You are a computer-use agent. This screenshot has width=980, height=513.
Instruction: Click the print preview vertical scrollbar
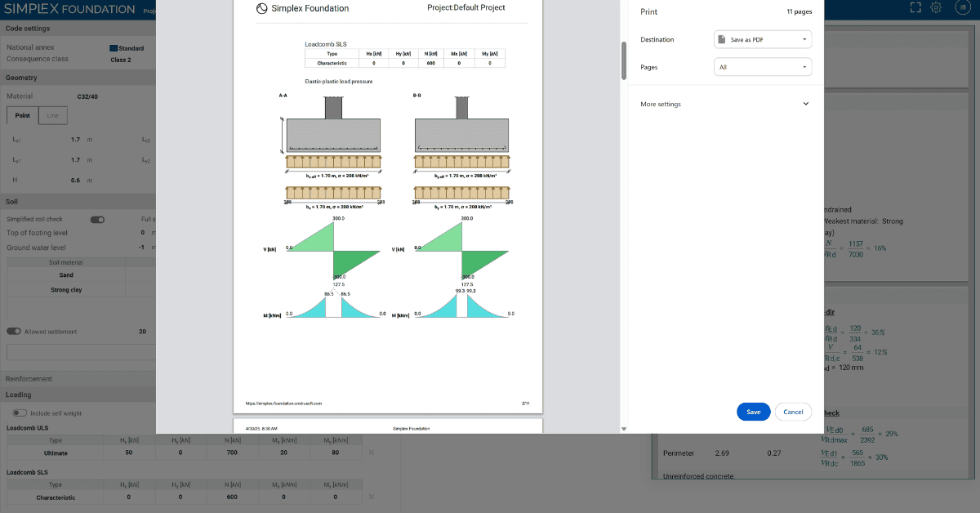pos(625,60)
